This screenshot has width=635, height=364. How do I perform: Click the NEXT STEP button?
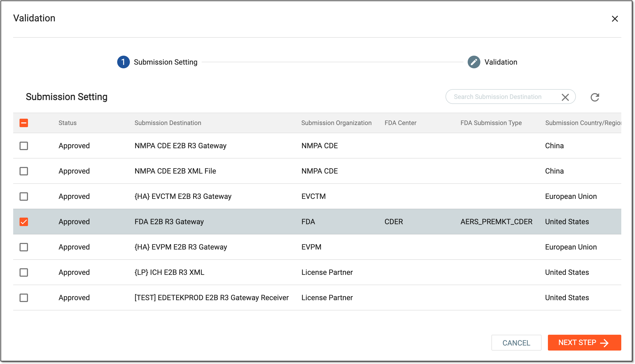[584, 343]
